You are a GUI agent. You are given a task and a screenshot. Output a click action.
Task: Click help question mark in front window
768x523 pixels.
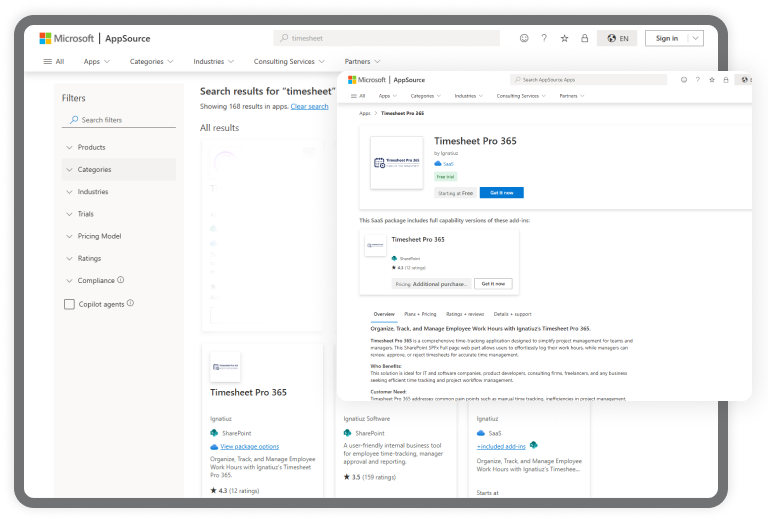coord(697,80)
